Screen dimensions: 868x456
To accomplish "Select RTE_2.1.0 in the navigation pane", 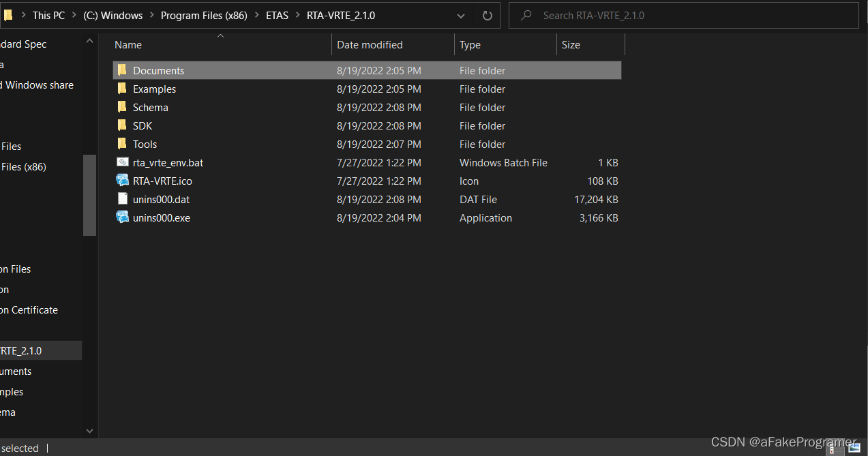I will pyautogui.click(x=41, y=350).
